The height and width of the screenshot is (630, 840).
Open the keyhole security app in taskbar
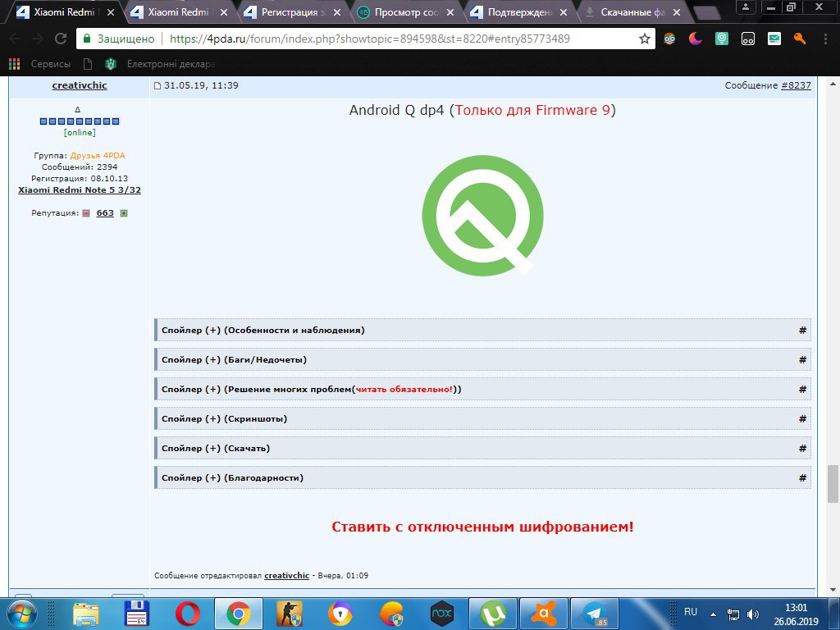click(340, 614)
